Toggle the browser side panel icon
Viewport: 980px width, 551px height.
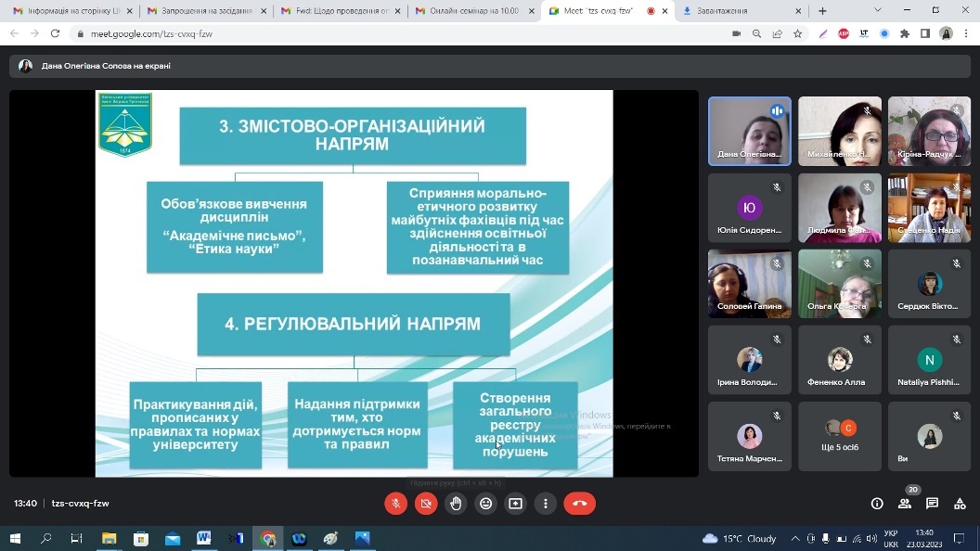(925, 33)
